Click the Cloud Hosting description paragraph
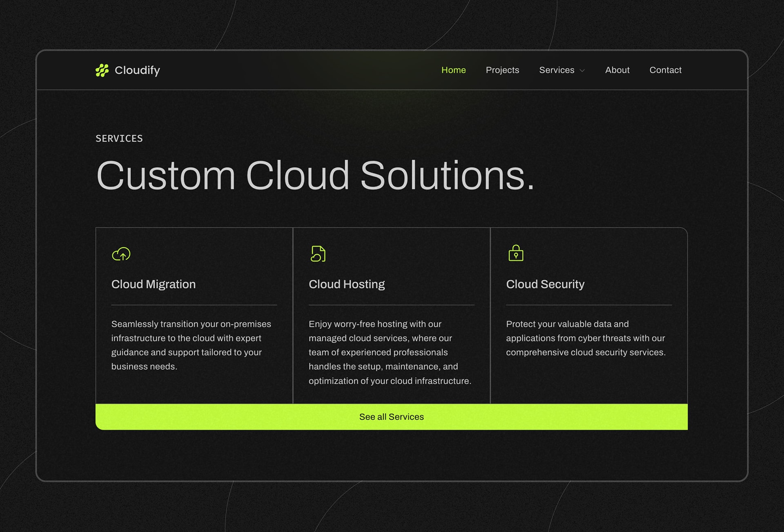This screenshot has width=784, height=532. pos(390,352)
